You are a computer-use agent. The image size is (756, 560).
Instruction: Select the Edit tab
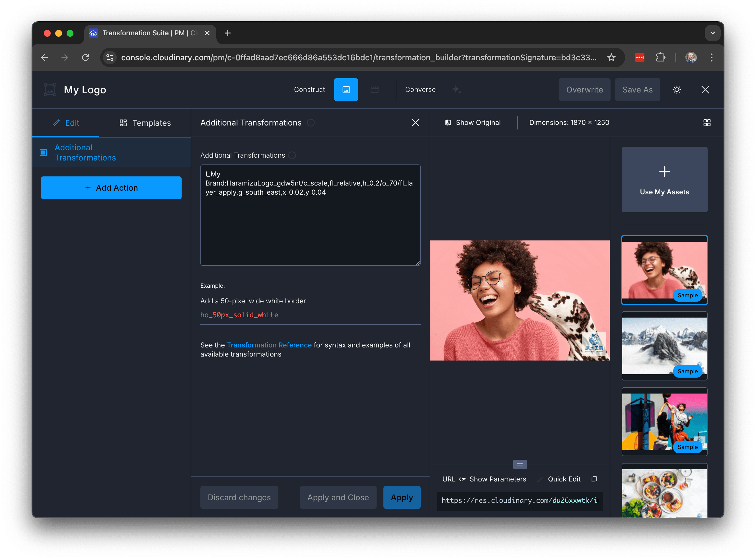pyautogui.click(x=66, y=123)
